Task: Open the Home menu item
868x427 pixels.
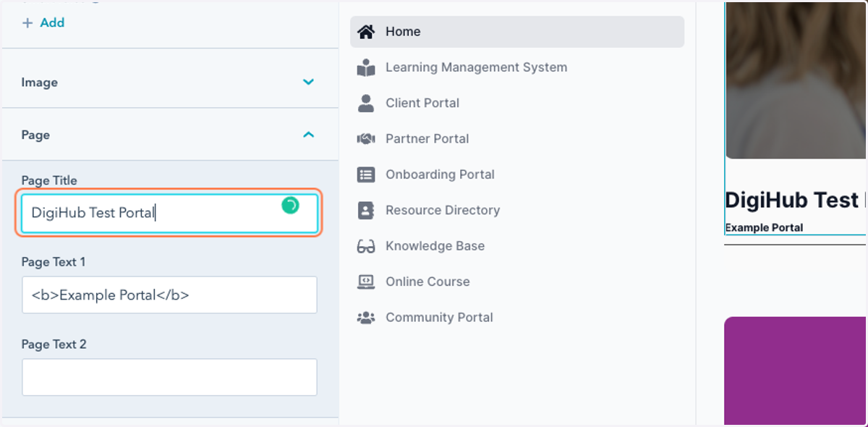Action: 517,32
